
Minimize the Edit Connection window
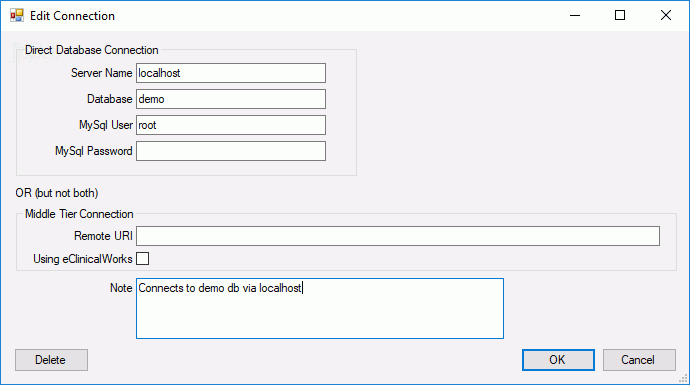tap(575, 15)
